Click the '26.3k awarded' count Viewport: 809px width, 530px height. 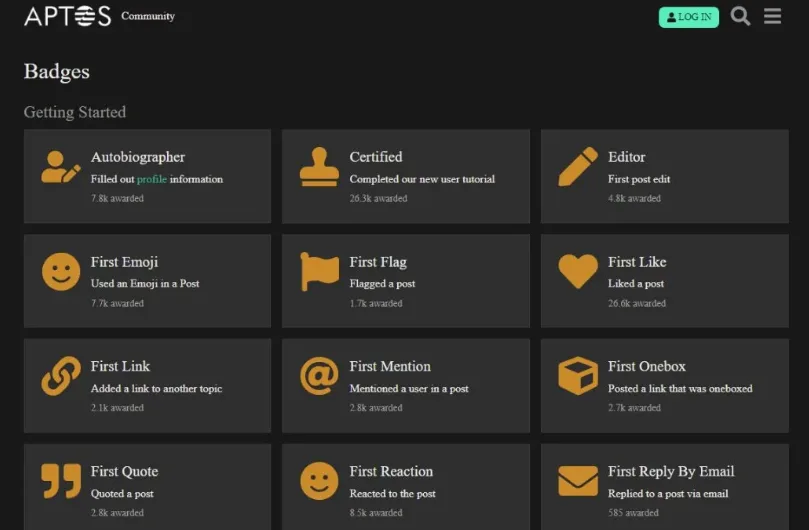(378, 198)
